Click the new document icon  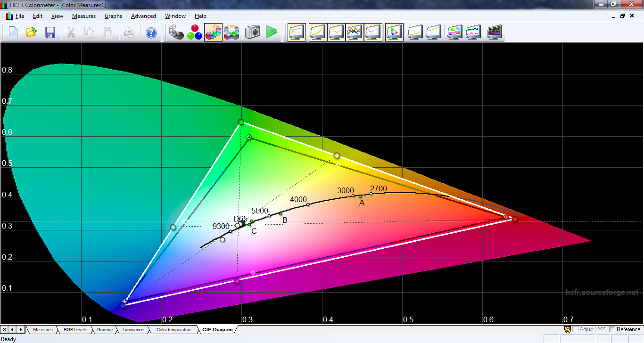coord(13,33)
